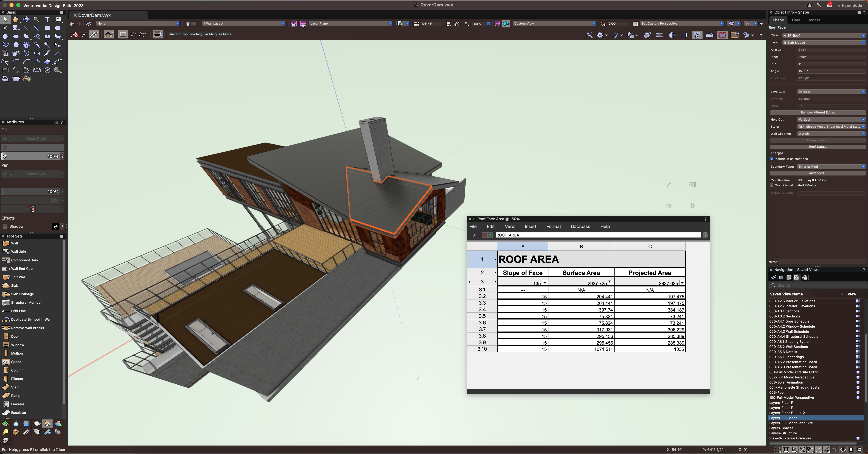This screenshot has height=454, width=868.
Task: Pick the Text tool
Action: tap(47, 19)
